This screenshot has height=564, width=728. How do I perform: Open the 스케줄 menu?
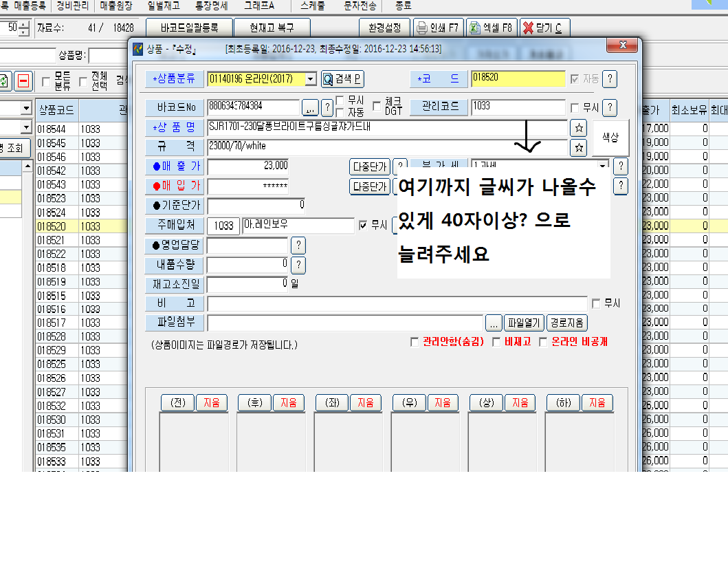coord(313,6)
